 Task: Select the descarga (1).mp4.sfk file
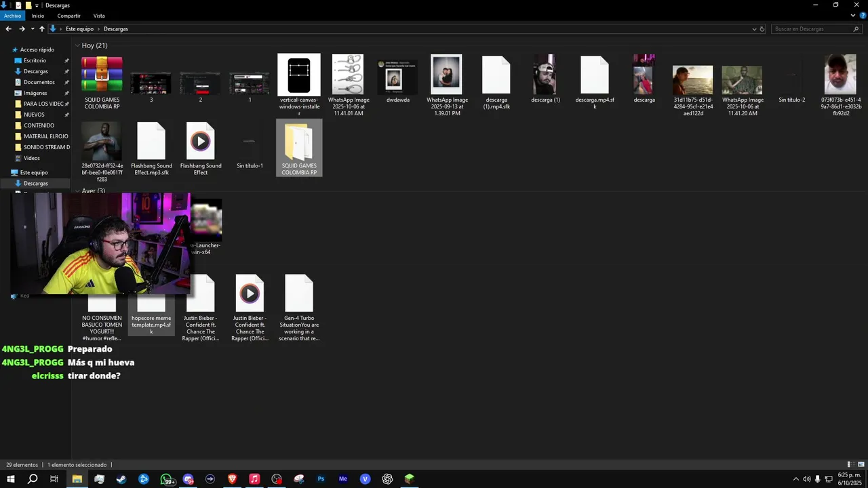(496, 83)
